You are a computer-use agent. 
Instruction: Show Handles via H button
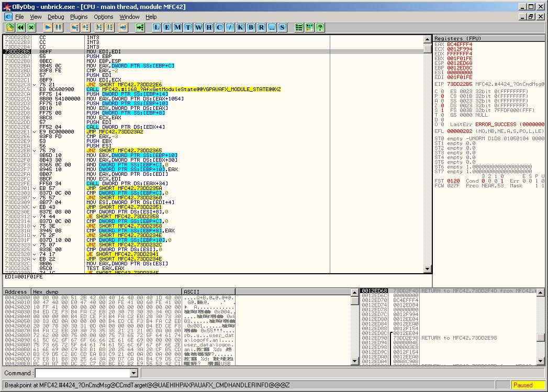[209, 28]
